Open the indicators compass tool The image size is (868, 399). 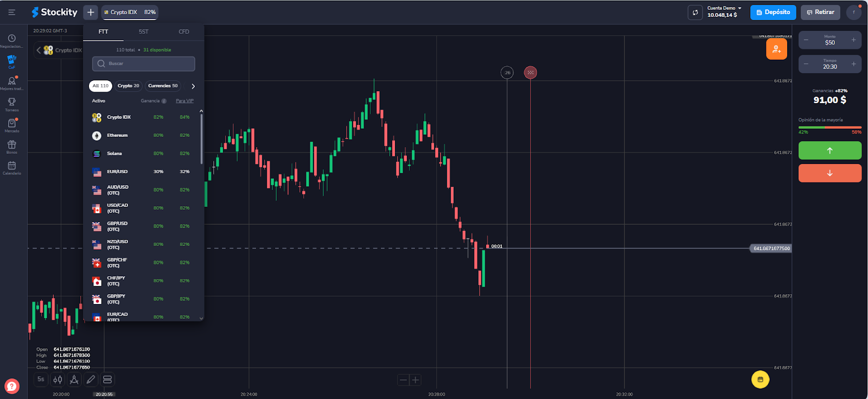pos(74,379)
